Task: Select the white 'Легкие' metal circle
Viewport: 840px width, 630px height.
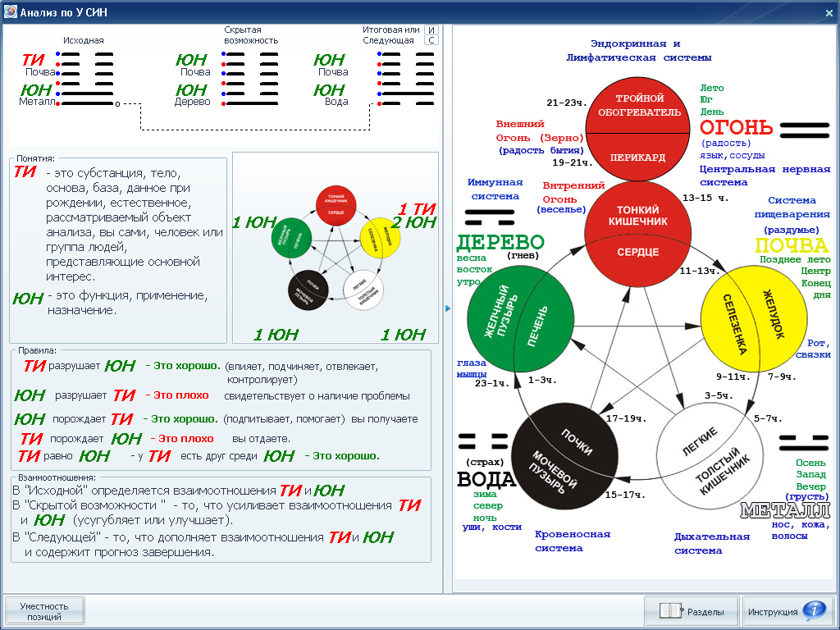Action: 709,453
